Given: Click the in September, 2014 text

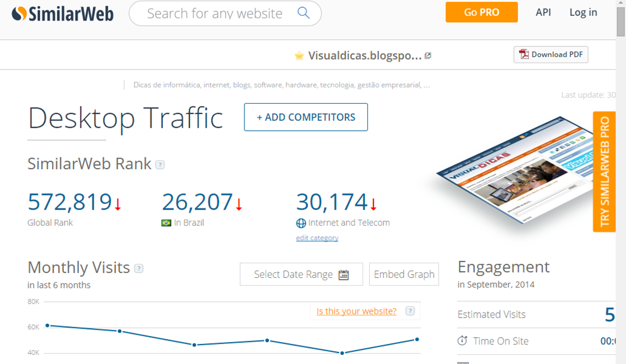Looking at the screenshot, I should 496,285.
